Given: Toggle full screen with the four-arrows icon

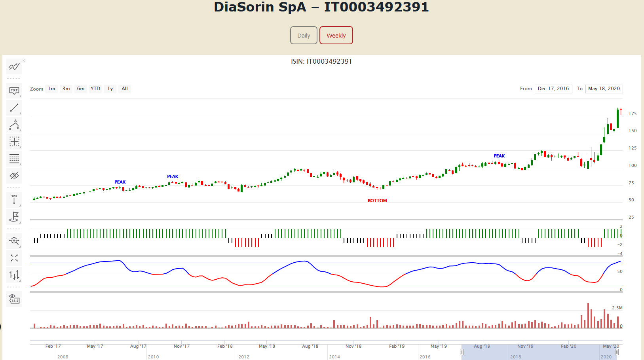Looking at the screenshot, I should [14, 258].
